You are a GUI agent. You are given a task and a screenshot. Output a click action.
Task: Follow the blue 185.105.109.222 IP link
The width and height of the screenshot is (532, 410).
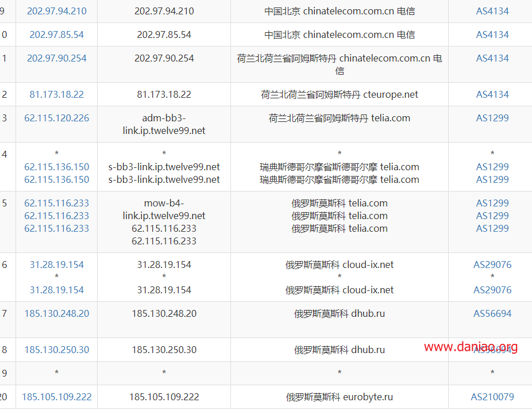click(x=57, y=397)
